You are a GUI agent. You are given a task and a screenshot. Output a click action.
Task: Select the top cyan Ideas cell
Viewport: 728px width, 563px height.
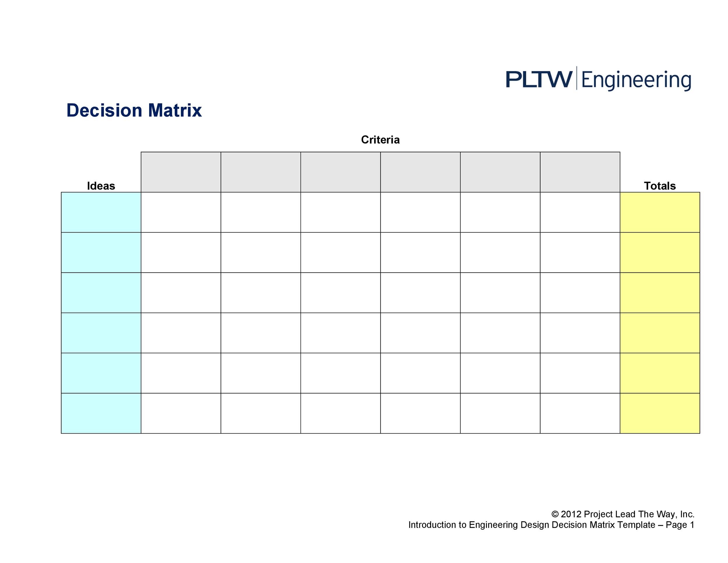(101, 212)
